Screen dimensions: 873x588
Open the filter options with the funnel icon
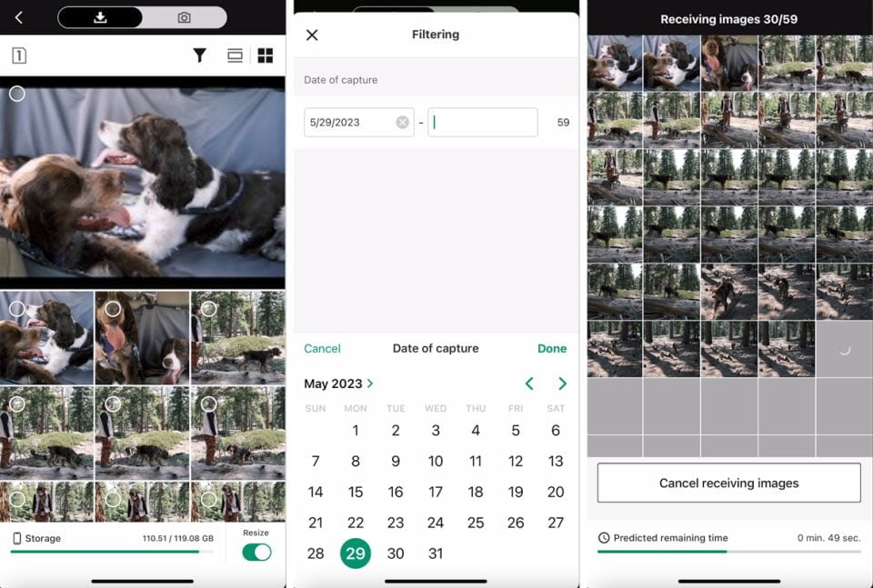click(200, 55)
